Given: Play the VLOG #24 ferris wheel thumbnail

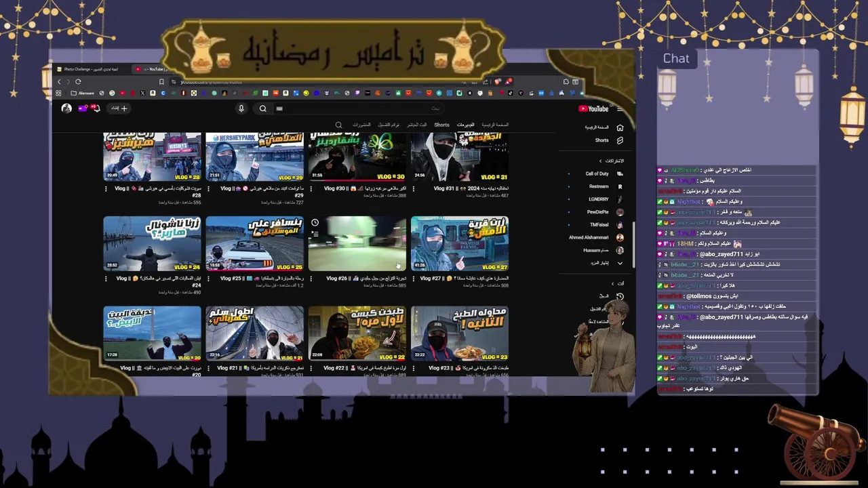Looking at the screenshot, I should pos(153,244).
